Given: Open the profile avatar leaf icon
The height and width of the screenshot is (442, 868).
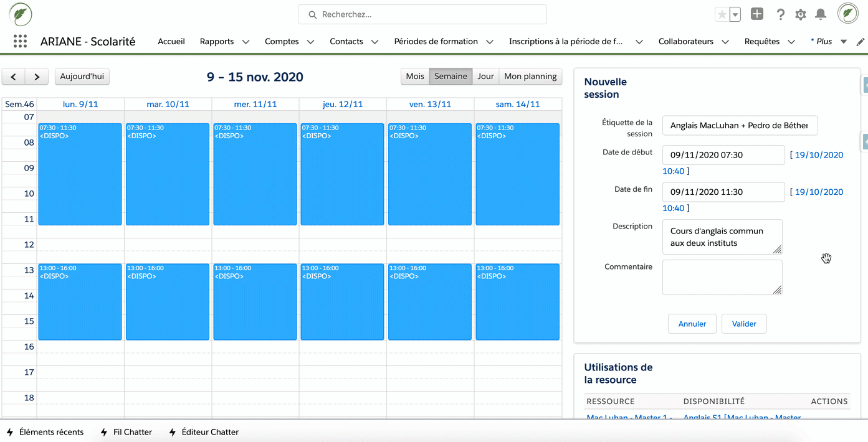Looking at the screenshot, I should click(847, 12).
